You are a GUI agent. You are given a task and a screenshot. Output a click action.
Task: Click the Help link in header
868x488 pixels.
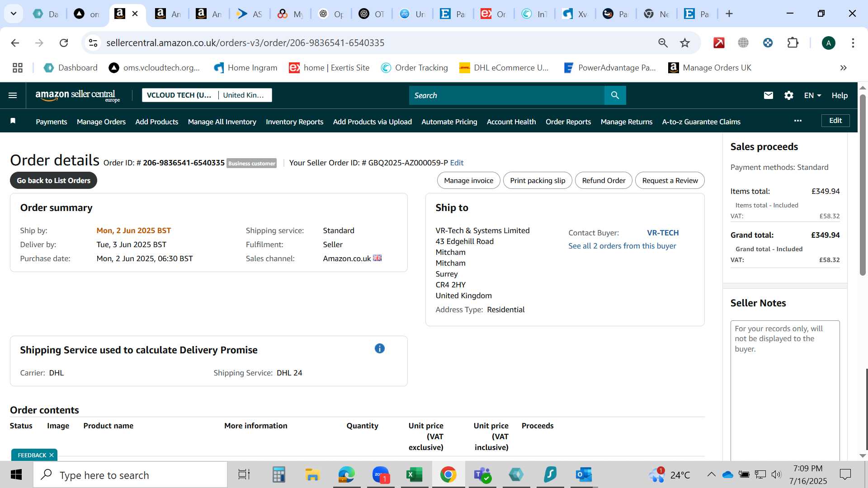[x=840, y=95]
